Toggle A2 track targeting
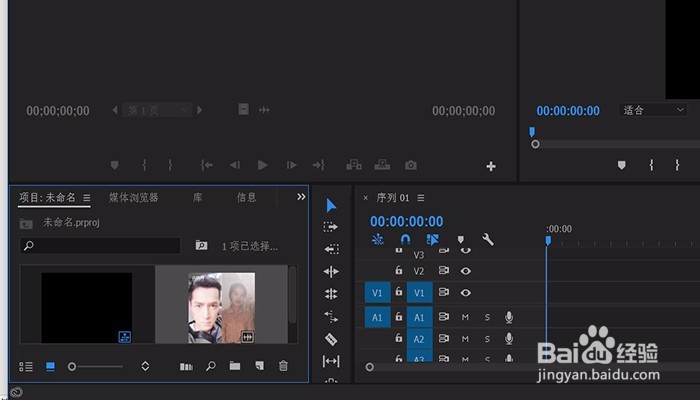Screen dimensions: 700x400 coord(419,339)
